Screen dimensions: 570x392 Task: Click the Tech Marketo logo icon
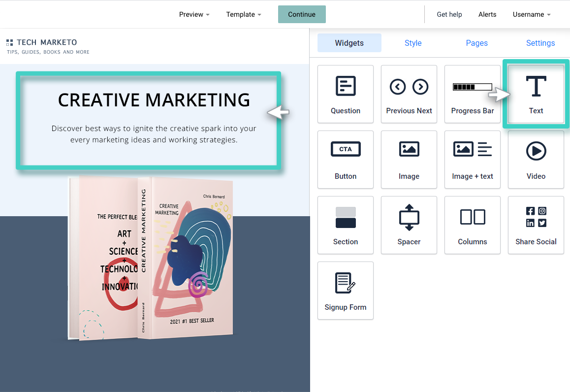tap(10, 42)
